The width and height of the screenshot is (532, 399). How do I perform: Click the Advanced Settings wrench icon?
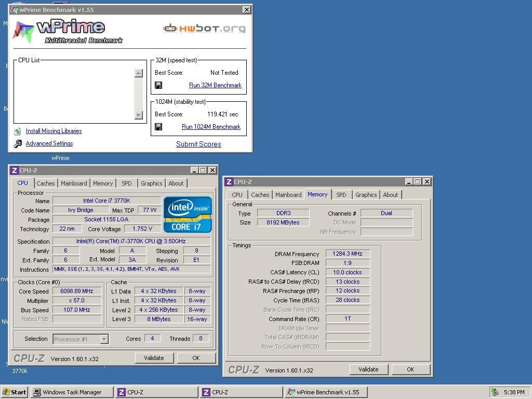coord(18,143)
